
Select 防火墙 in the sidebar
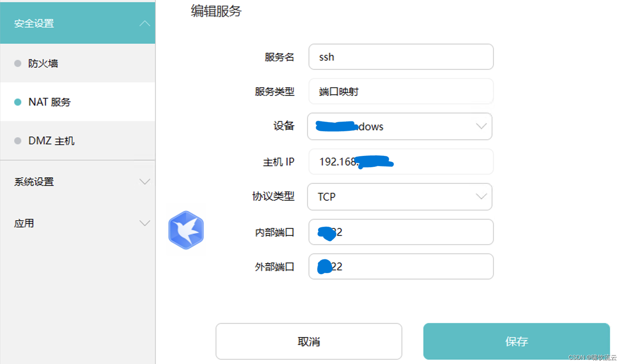[43, 63]
